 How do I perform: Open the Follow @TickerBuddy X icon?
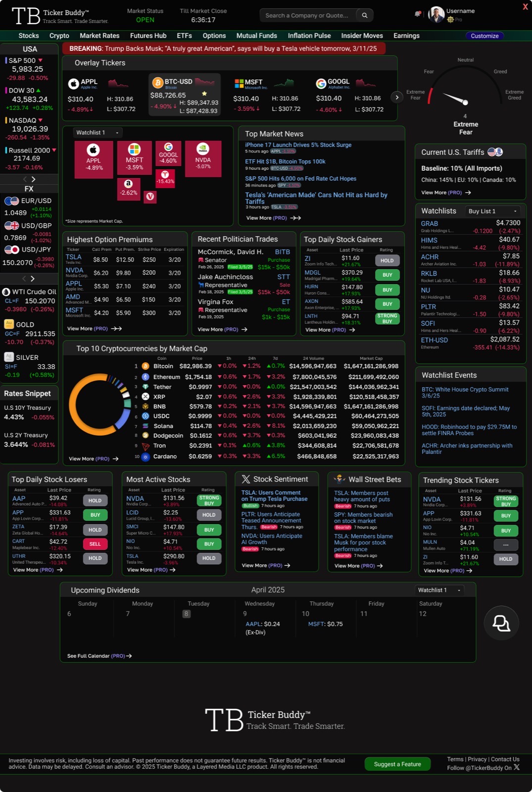point(517,767)
